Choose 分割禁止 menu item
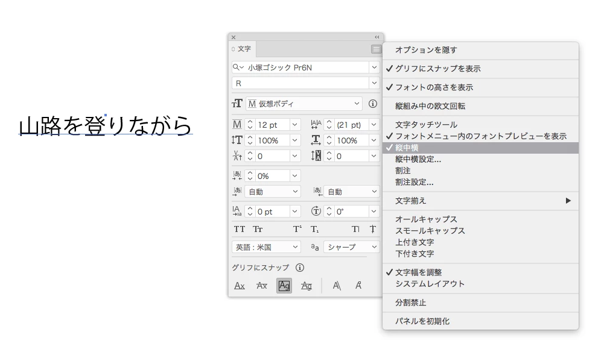607x364 pixels. [x=480, y=303]
